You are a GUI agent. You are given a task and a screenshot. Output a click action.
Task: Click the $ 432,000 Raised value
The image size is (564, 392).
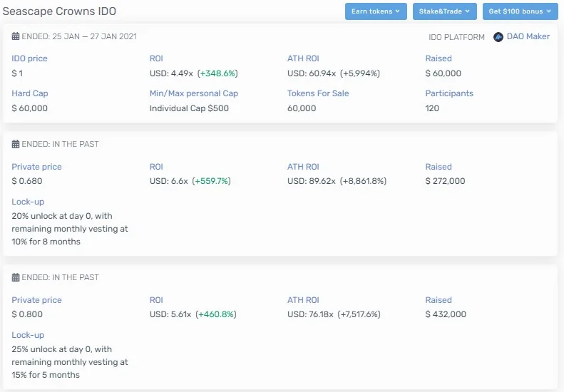446,314
